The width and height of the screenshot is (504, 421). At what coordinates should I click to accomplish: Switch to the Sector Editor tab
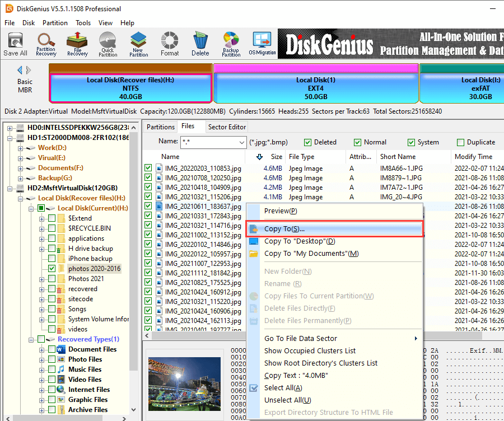click(227, 127)
